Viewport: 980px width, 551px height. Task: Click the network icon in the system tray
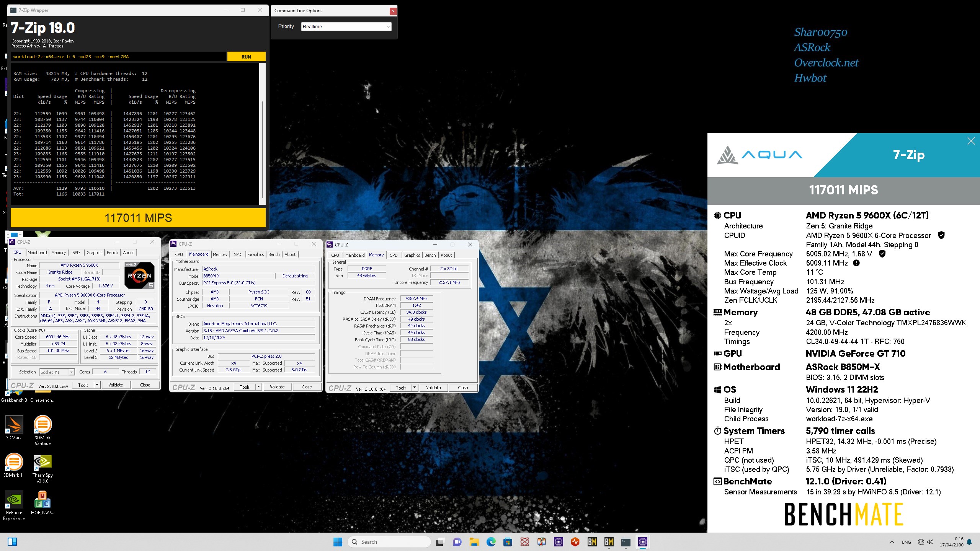tap(921, 542)
